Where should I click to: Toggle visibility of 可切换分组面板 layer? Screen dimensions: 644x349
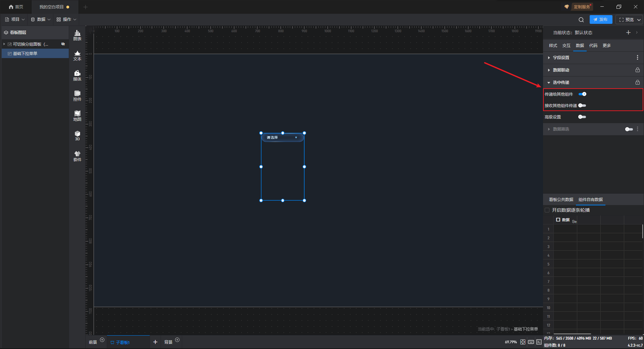[63, 44]
